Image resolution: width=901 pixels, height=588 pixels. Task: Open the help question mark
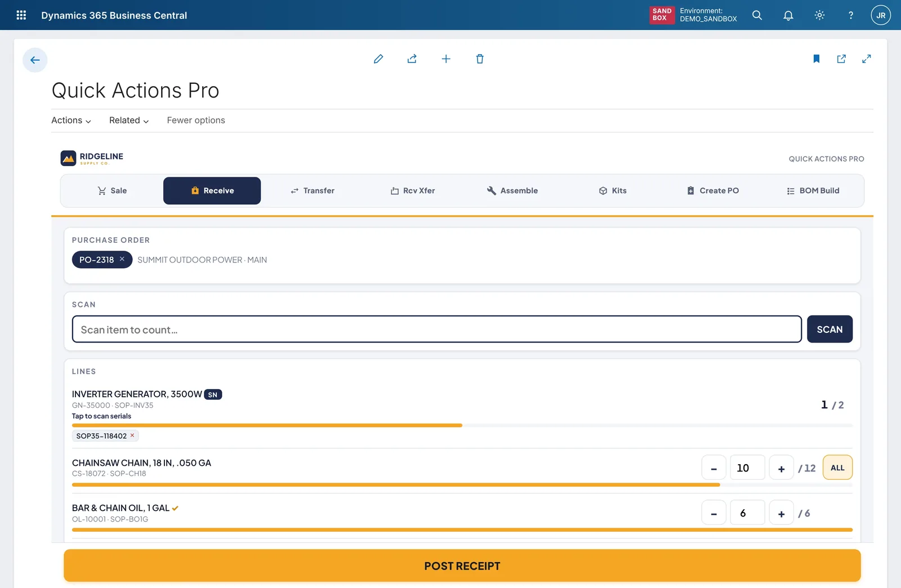click(x=850, y=15)
